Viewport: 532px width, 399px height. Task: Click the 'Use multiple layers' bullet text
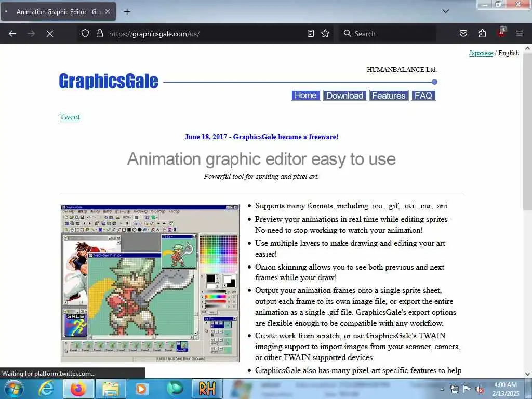350,248
